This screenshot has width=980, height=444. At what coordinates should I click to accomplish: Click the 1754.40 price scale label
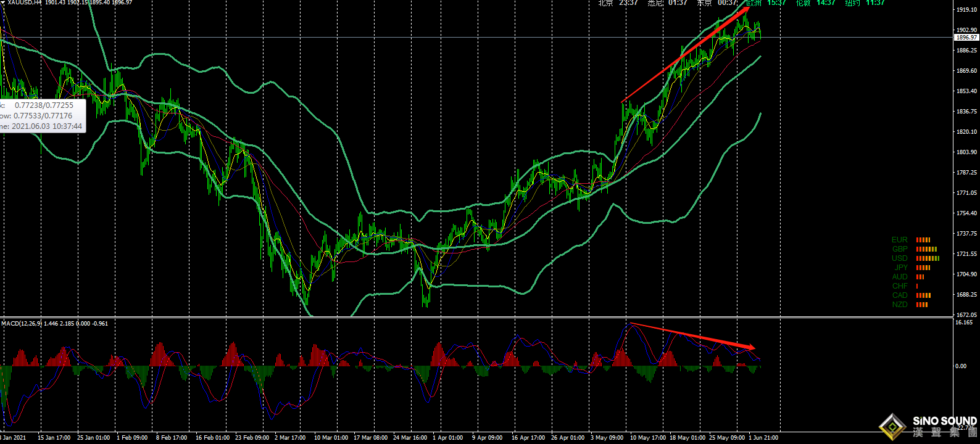(966, 213)
